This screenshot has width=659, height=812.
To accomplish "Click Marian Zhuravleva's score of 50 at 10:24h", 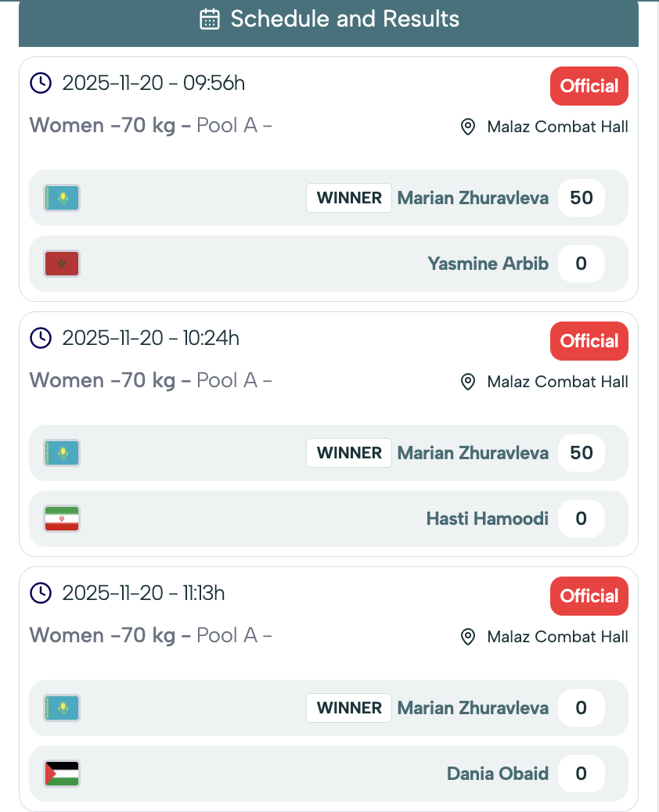I will pos(582,453).
